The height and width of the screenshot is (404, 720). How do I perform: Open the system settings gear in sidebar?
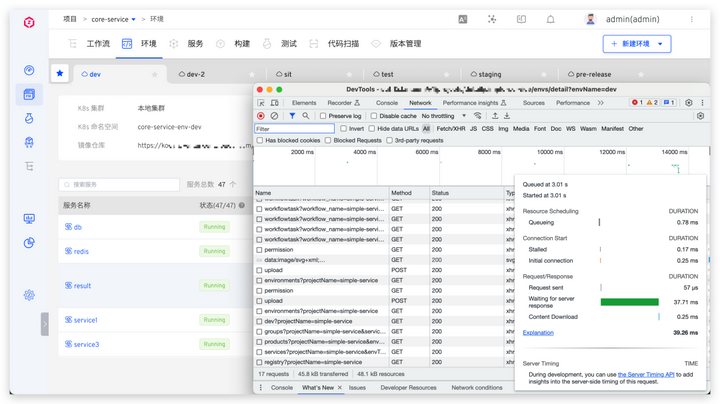(29, 295)
